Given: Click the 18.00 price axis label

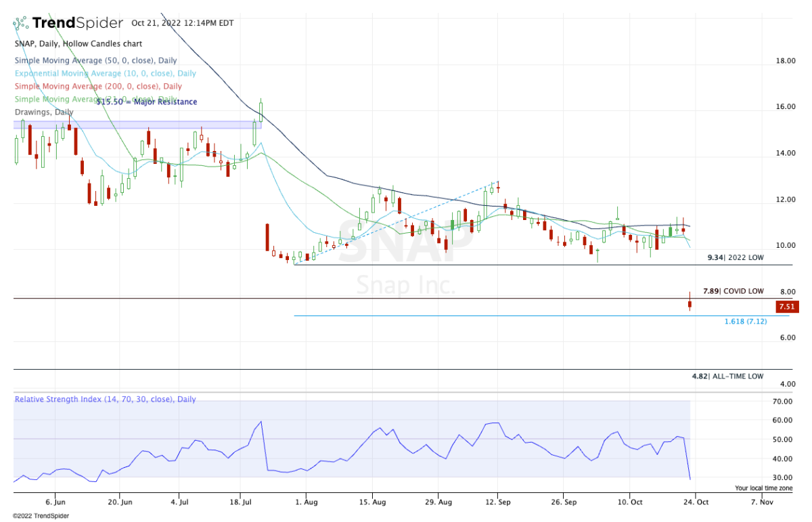Looking at the screenshot, I should pos(785,61).
